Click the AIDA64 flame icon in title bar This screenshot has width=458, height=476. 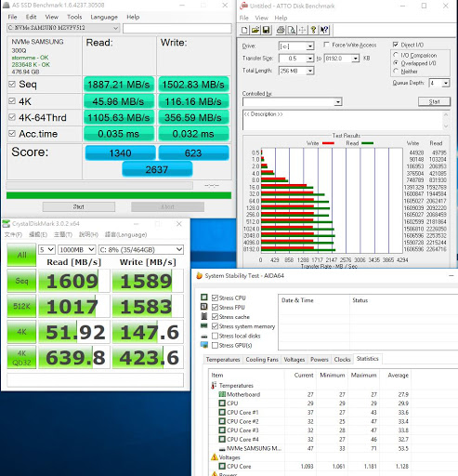199,275
